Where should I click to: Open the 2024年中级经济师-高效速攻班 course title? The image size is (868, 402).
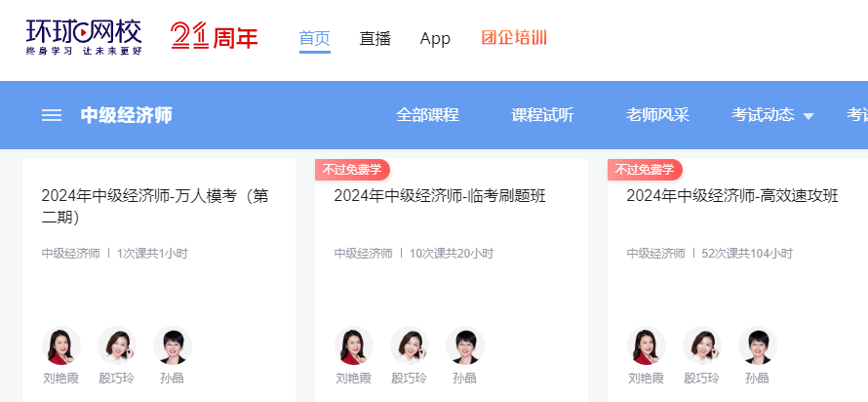point(731,196)
